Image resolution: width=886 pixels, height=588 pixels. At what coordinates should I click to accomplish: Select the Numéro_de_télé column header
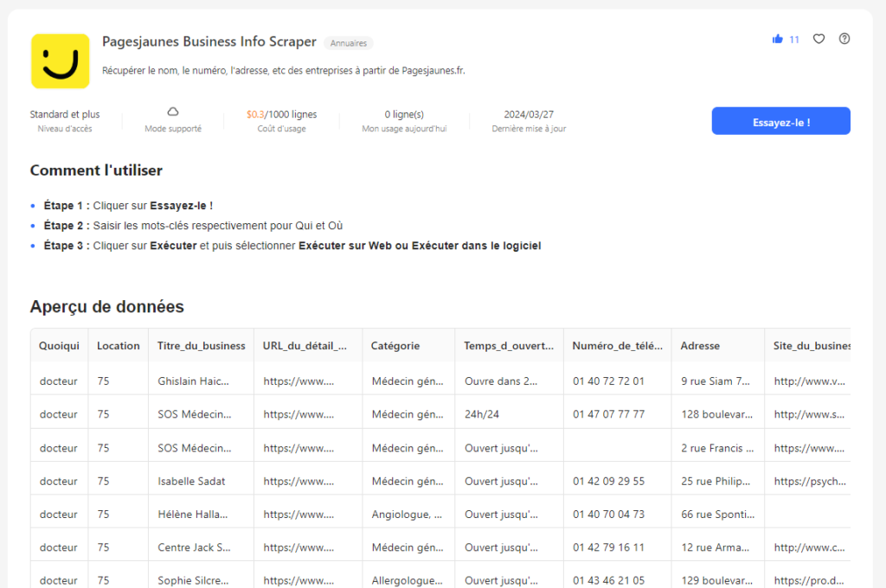point(617,346)
